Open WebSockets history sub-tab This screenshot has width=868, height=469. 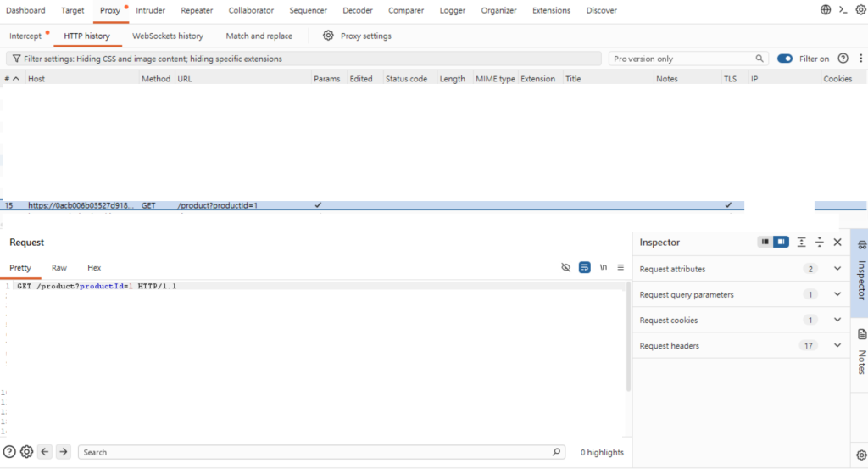(x=168, y=36)
